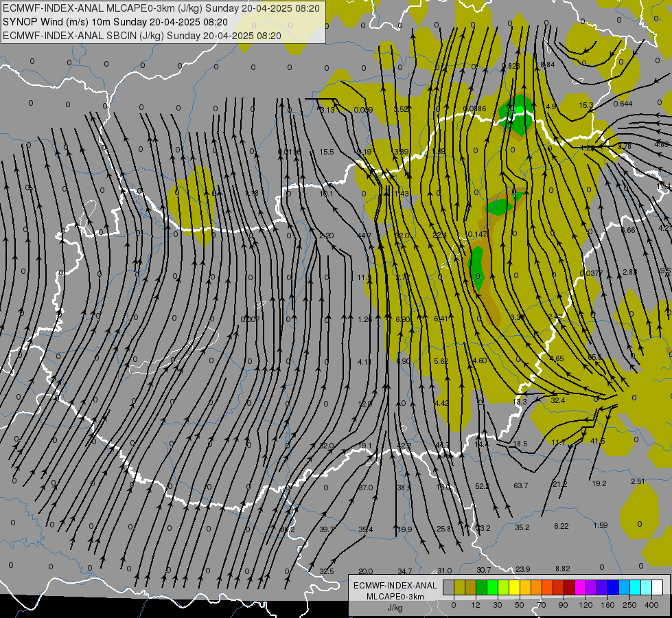Click the map value 23.9
This screenshot has width=672, height=618.
pyautogui.click(x=522, y=569)
